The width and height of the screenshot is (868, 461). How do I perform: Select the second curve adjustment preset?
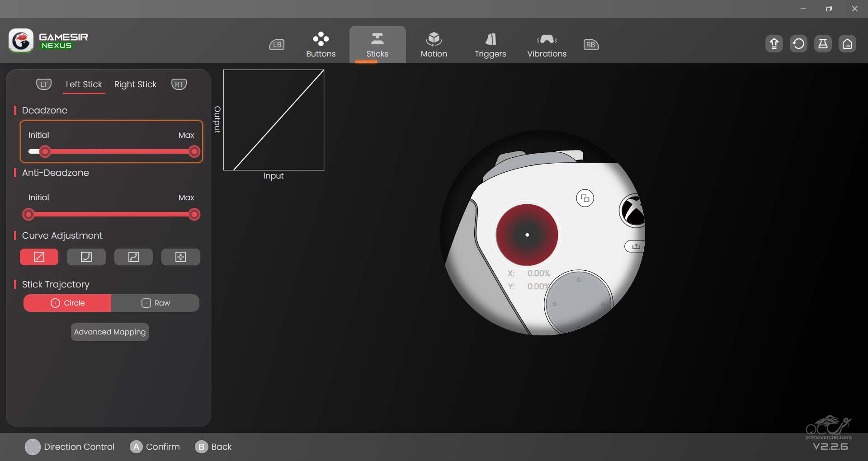pyautogui.click(x=86, y=257)
